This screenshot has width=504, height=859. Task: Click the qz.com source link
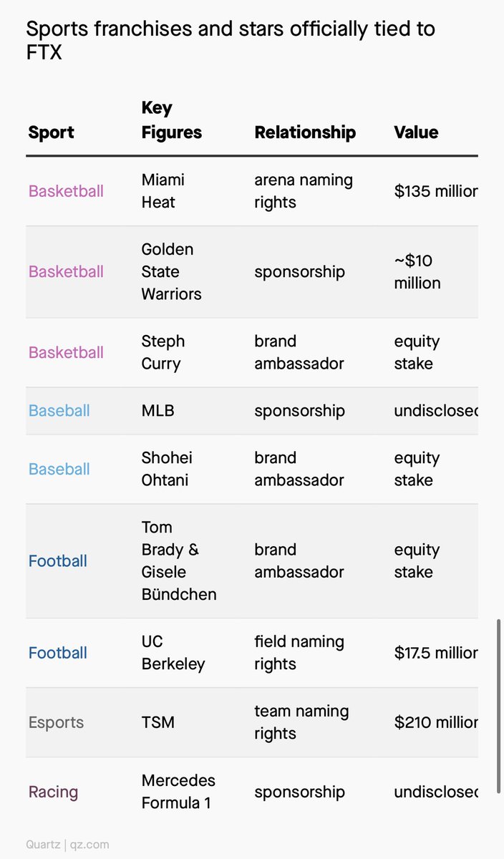[89, 845]
